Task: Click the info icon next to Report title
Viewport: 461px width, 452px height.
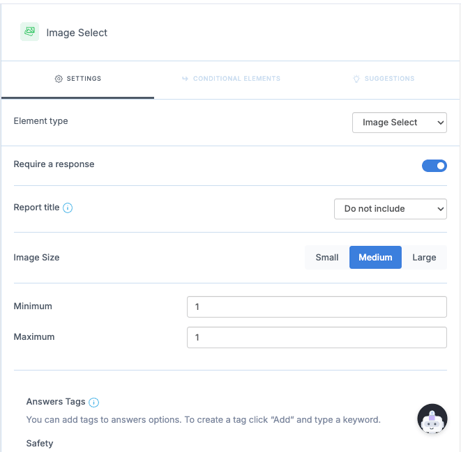Action: click(68, 208)
